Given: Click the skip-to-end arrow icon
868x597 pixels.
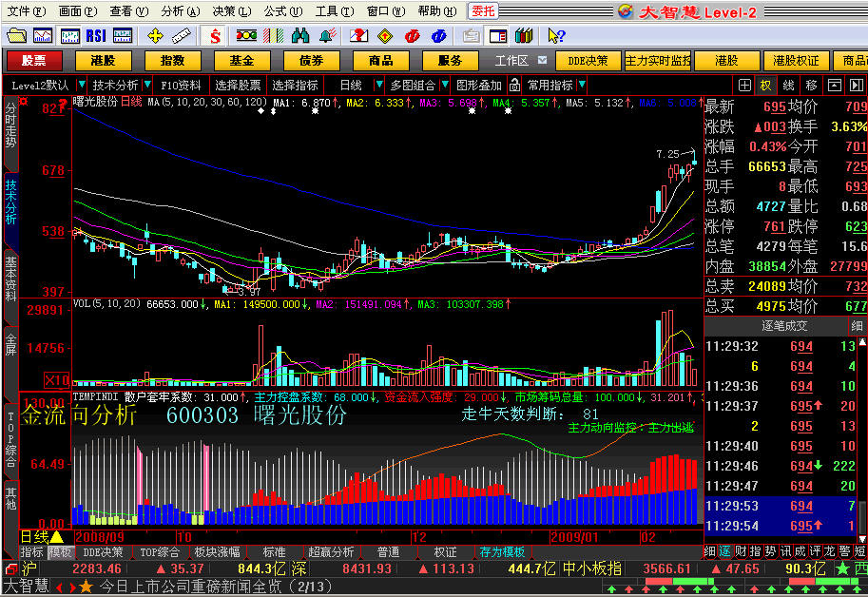Looking at the screenshot, I should coord(856,86).
